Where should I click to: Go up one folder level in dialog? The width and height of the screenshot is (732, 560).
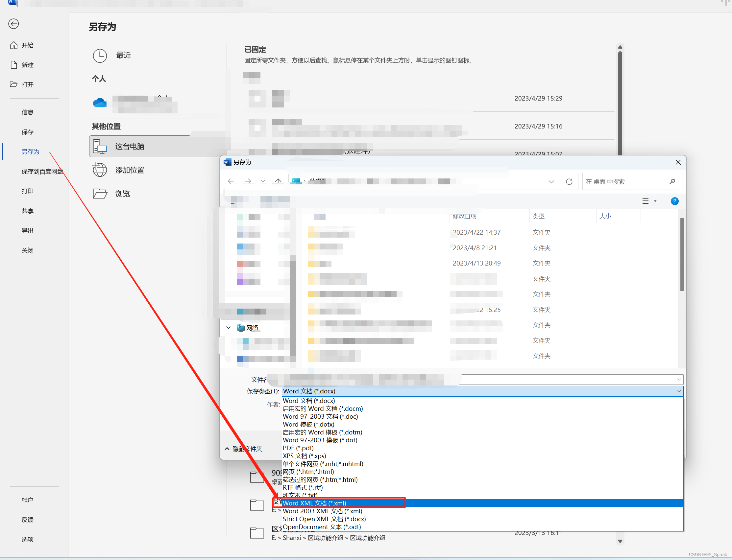click(x=278, y=181)
